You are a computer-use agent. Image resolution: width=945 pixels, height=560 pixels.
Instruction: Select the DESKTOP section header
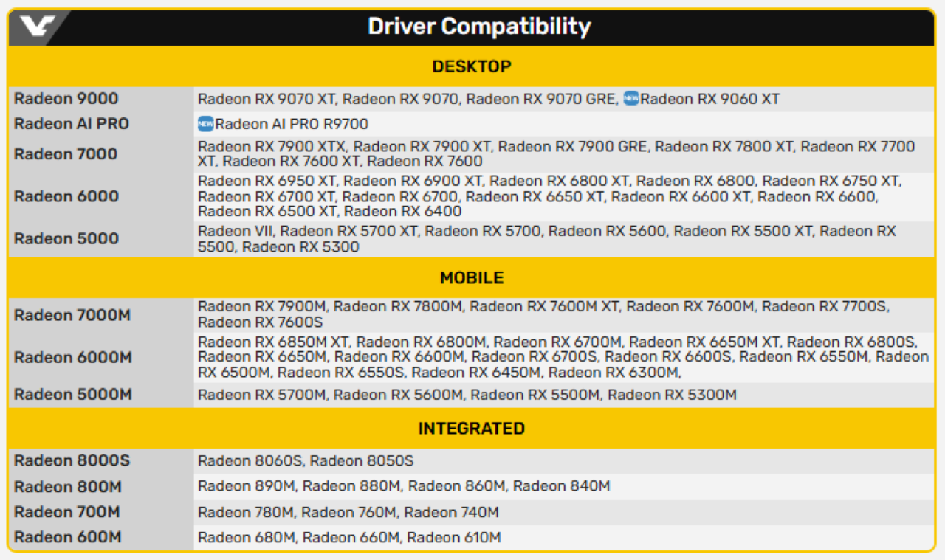[x=471, y=66]
